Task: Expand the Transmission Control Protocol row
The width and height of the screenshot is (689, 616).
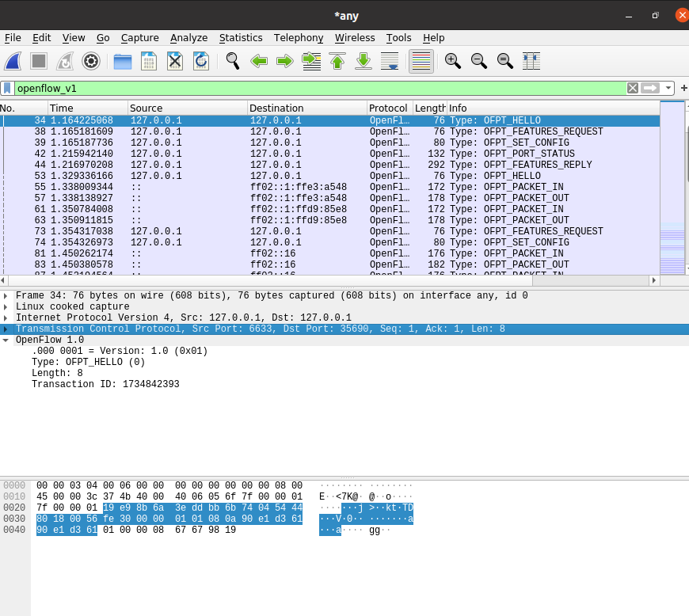Action: point(6,329)
